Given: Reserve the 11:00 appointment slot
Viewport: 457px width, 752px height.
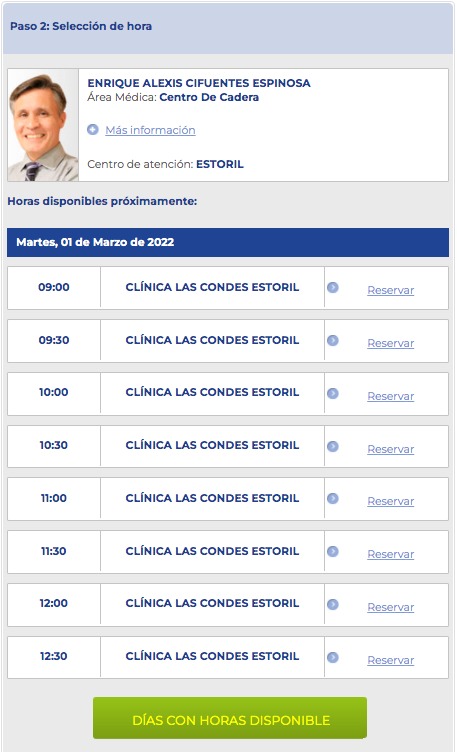Looking at the screenshot, I should [x=390, y=501].
